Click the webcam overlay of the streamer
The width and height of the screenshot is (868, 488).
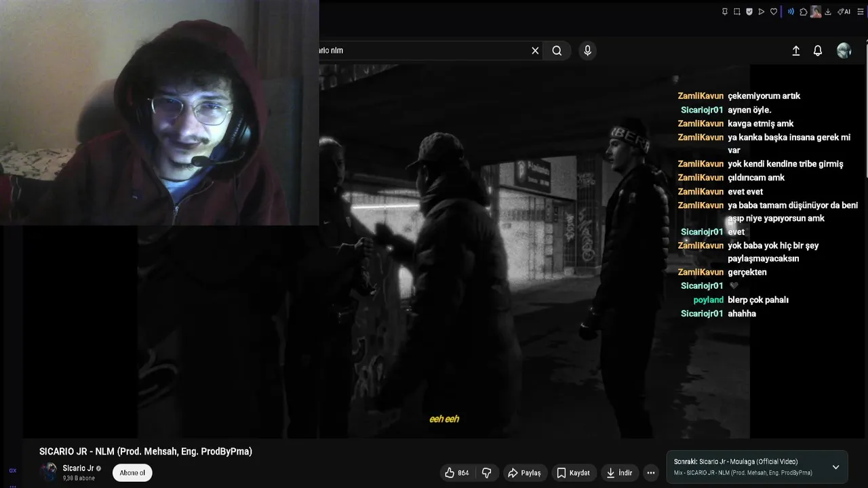point(159,113)
